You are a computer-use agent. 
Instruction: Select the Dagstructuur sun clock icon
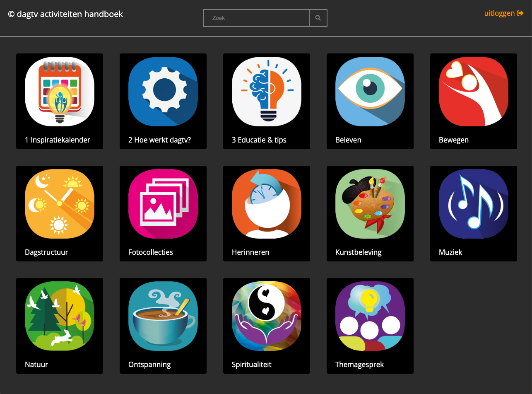[x=60, y=204]
